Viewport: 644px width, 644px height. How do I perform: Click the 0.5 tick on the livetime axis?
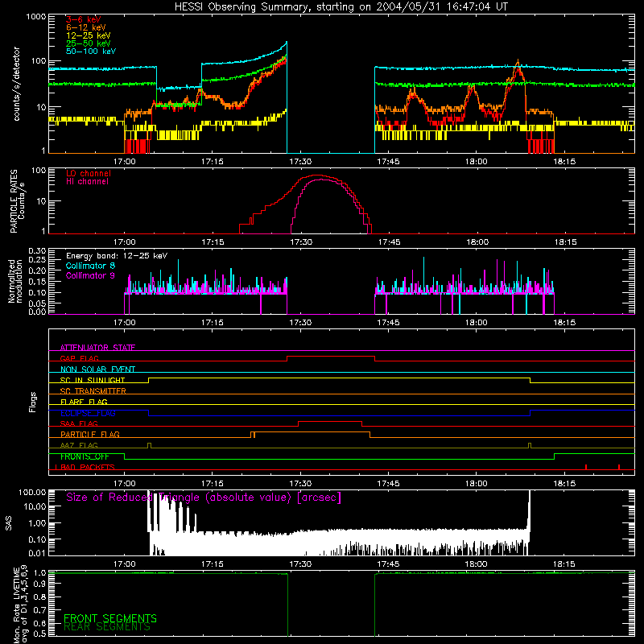click(x=39, y=634)
